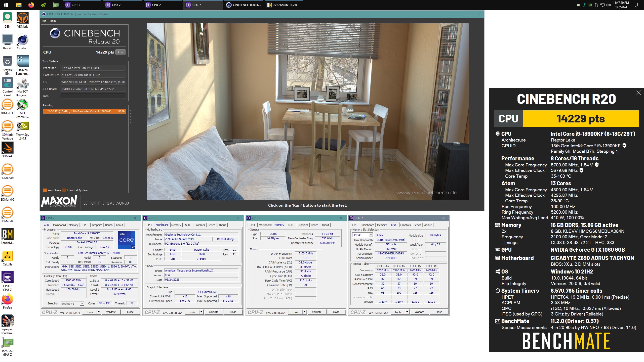This screenshot has height=362, width=644.
Task: Click Close in the SPD CPU-Z window
Action: pyautogui.click(x=439, y=312)
